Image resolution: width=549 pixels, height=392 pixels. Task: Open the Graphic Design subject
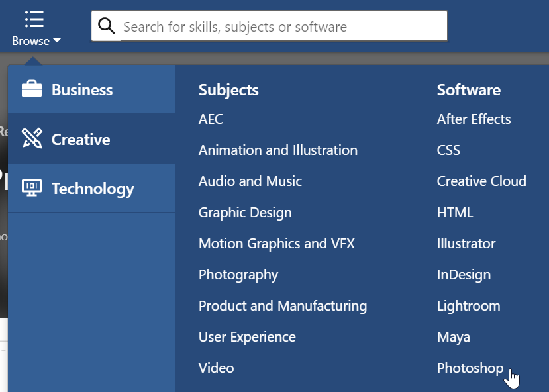245,213
